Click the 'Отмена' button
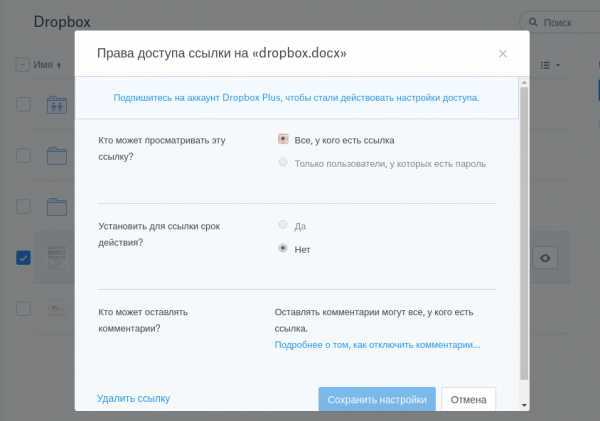Viewport: 600px width, 421px height. [468, 400]
